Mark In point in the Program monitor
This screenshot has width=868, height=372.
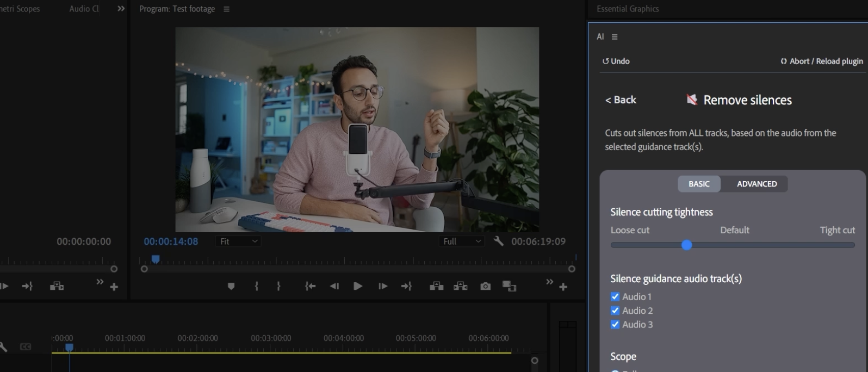pos(257,286)
